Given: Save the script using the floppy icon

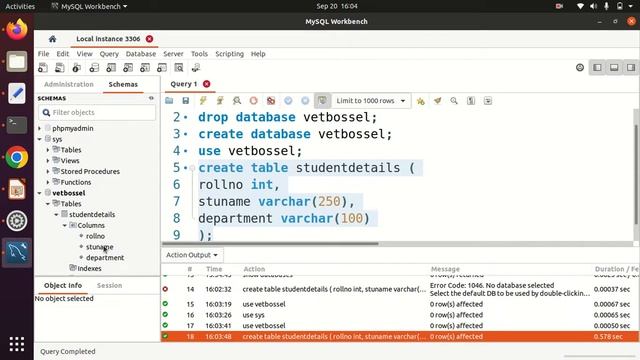Looking at the screenshot, I should click(186, 101).
